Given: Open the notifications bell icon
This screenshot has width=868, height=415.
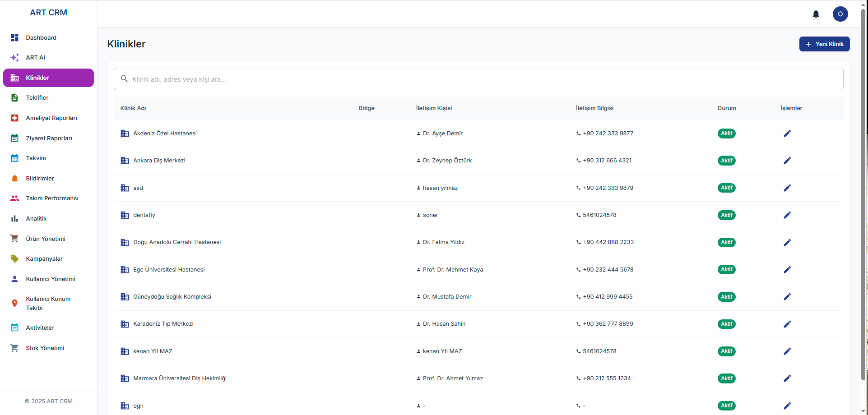Looking at the screenshot, I should (x=816, y=14).
